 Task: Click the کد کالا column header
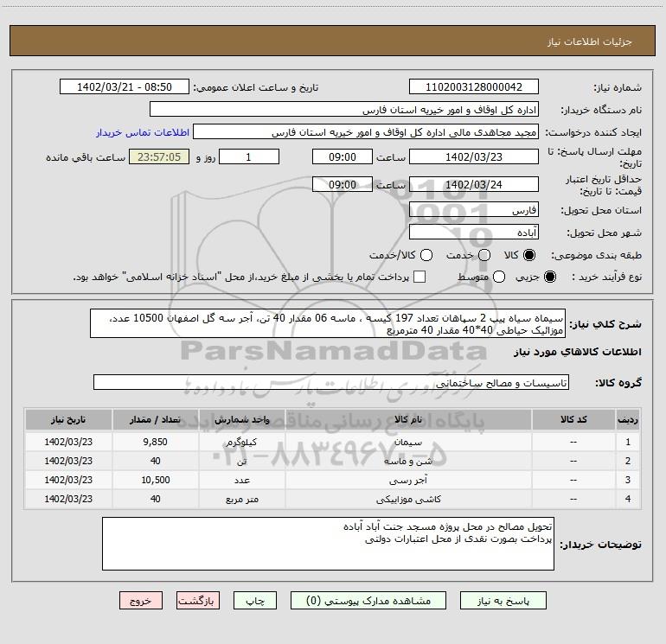573,419
